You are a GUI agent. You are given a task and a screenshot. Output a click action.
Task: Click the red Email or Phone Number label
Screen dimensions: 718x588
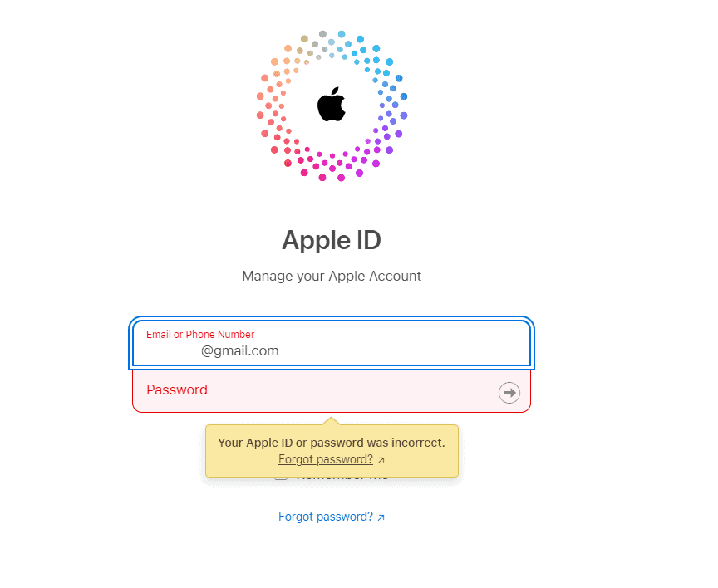pos(200,335)
